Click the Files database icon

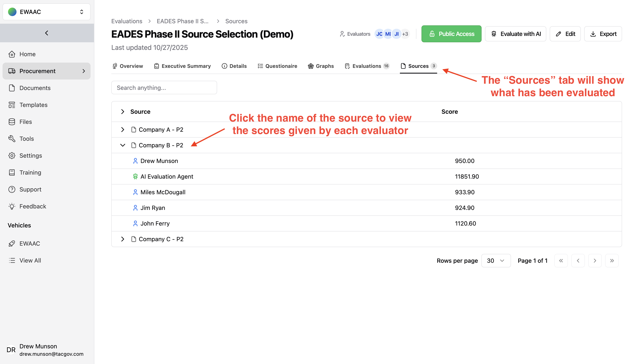[x=12, y=122]
